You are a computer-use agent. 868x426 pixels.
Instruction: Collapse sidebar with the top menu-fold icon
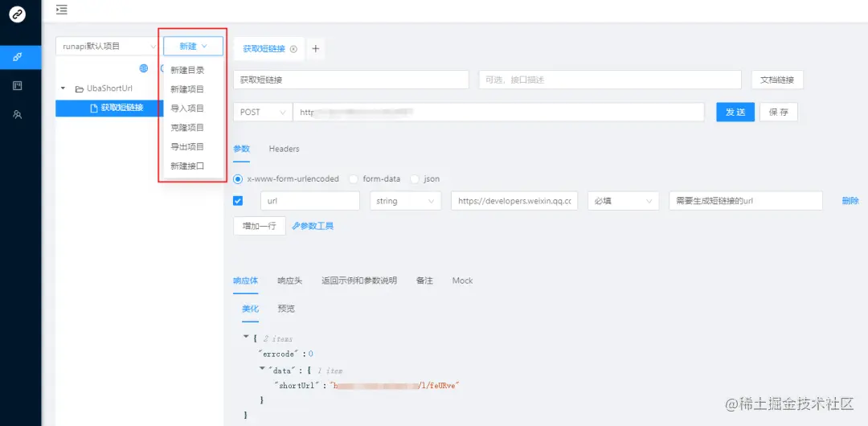point(61,10)
